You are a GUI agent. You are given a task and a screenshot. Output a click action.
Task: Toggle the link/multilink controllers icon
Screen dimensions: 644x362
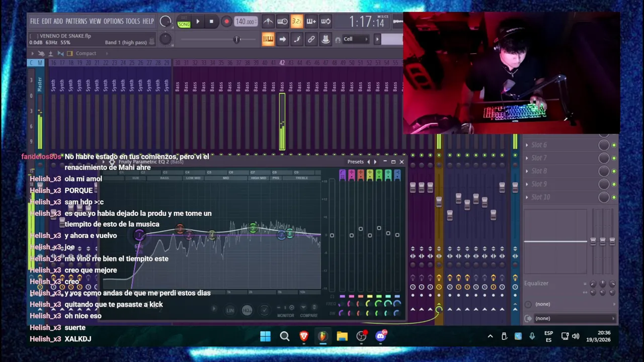tap(311, 39)
